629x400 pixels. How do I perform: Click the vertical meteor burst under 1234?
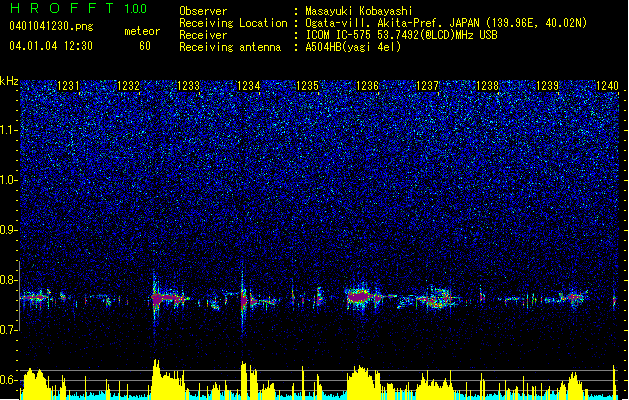[x=243, y=299]
